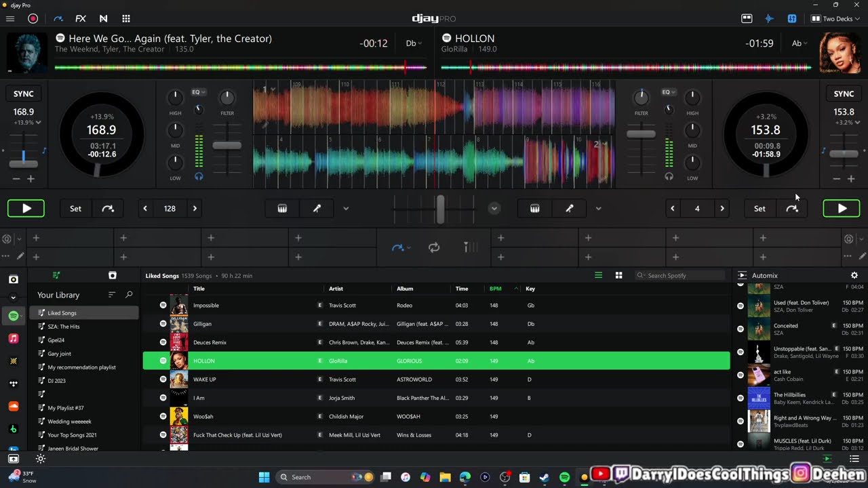The image size is (868, 488).
Task: Open DJ 2023 playlist
Action: click(x=57, y=381)
